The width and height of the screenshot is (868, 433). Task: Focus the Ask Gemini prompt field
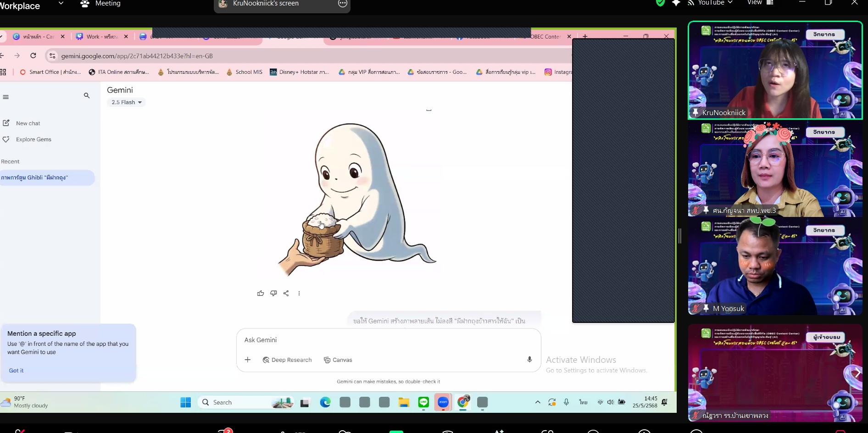[x=388, y=340]
